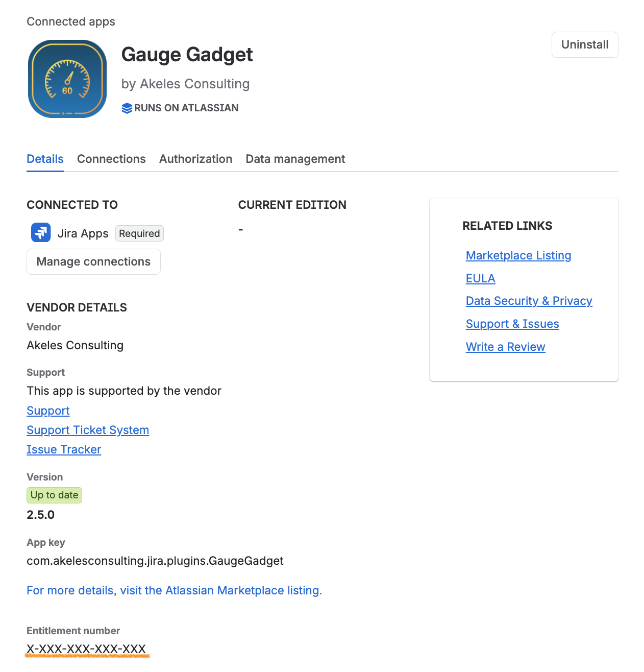Click the Jira Apps label text
Screen dimensions: 644x672
pos(83,233)
